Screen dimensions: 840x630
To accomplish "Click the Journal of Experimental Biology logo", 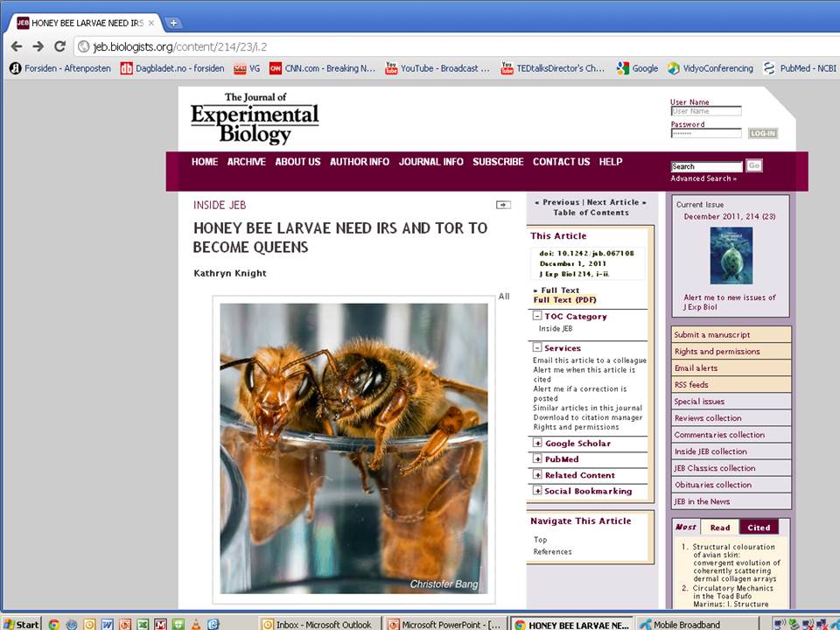I will [x=255, y=119].
